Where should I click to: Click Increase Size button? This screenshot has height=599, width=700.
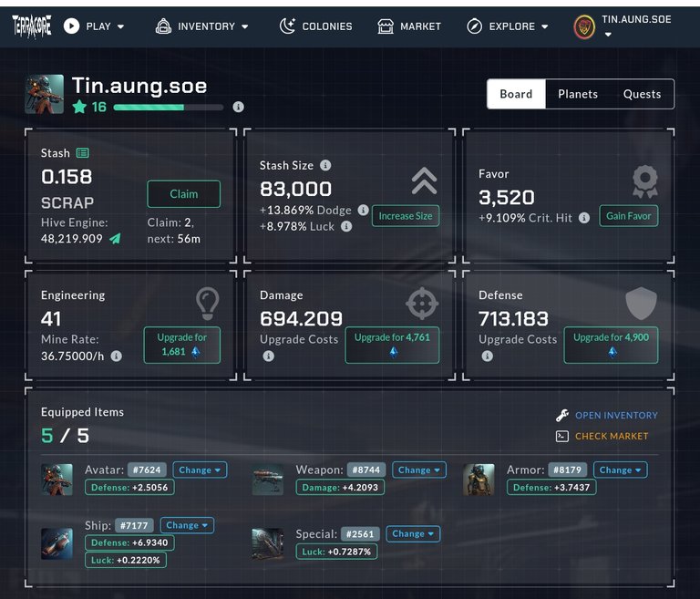[x=406, y=216]
